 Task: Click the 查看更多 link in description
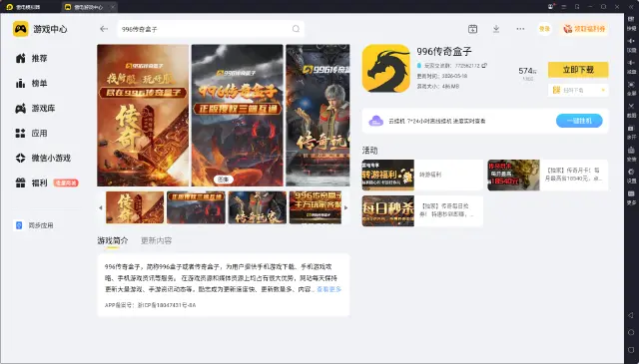tap(328, 289)
